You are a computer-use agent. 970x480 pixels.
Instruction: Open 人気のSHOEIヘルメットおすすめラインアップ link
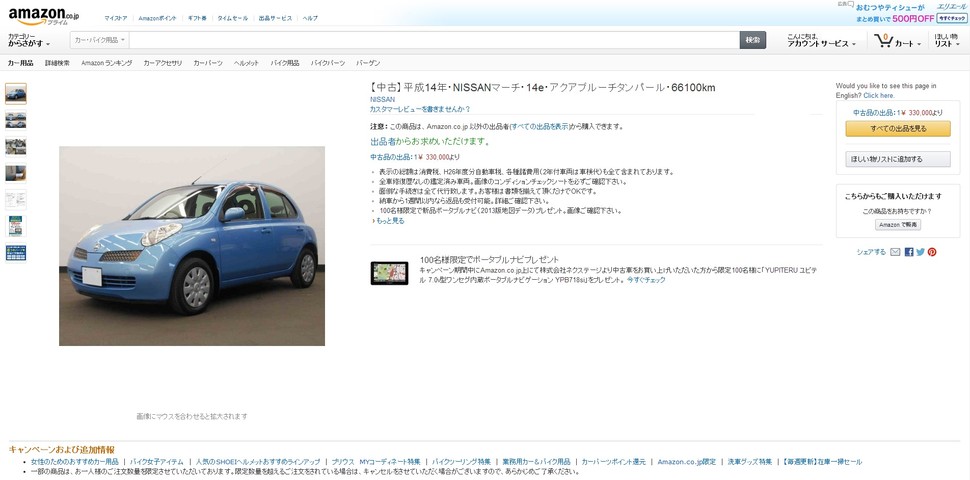(258, 462)
